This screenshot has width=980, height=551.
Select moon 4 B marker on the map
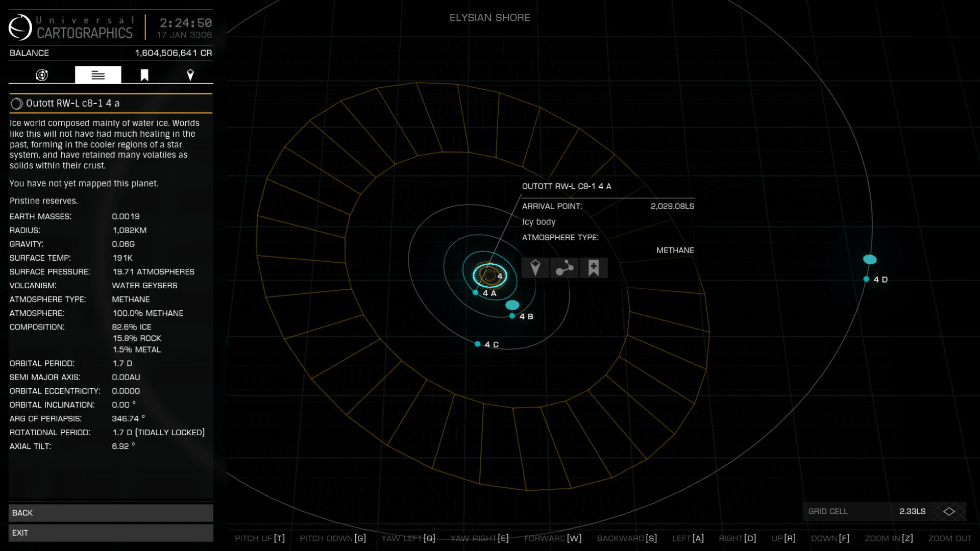(512, 316)
